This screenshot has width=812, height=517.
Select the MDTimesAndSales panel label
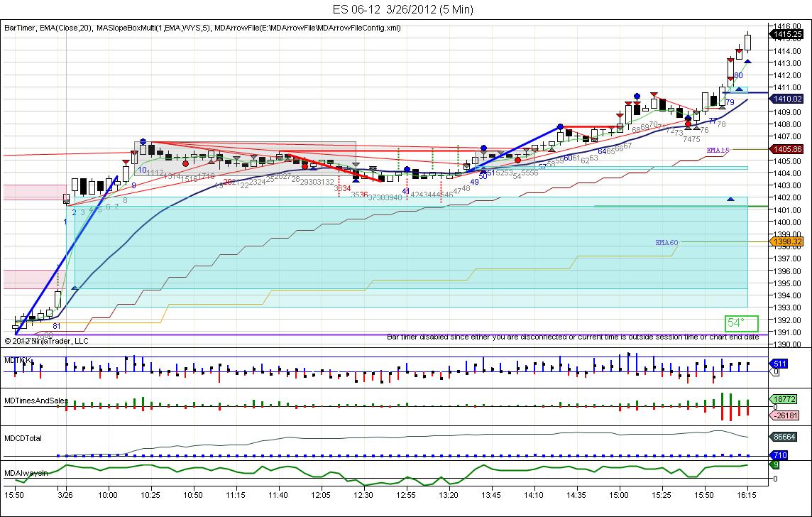click(36, 401)
